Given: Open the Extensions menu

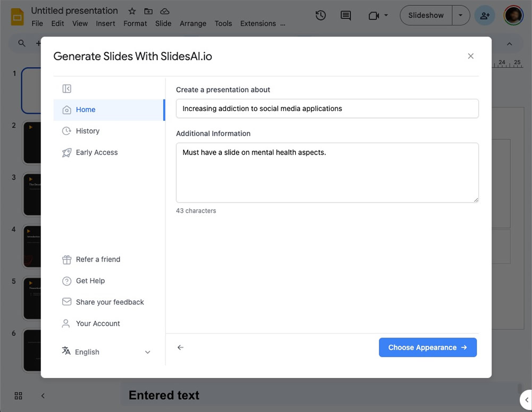Looking at the screenshot, I should (x=258, y=23).
